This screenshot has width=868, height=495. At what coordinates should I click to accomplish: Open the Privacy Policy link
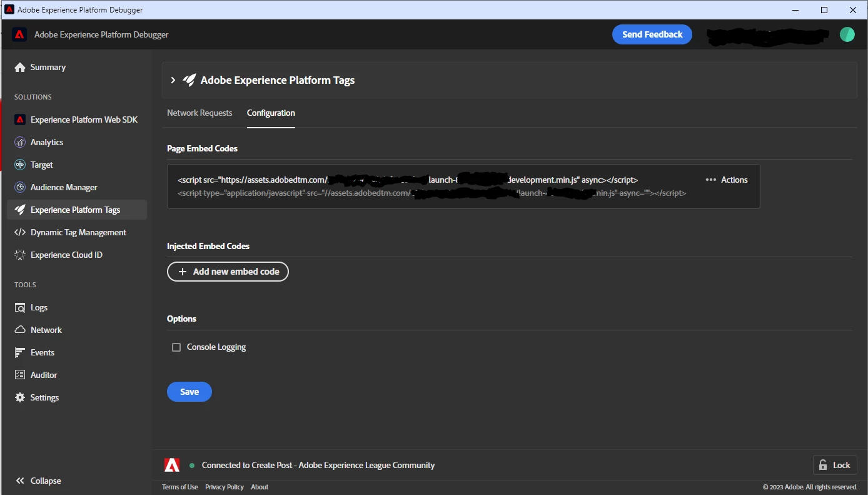(225, 487)
